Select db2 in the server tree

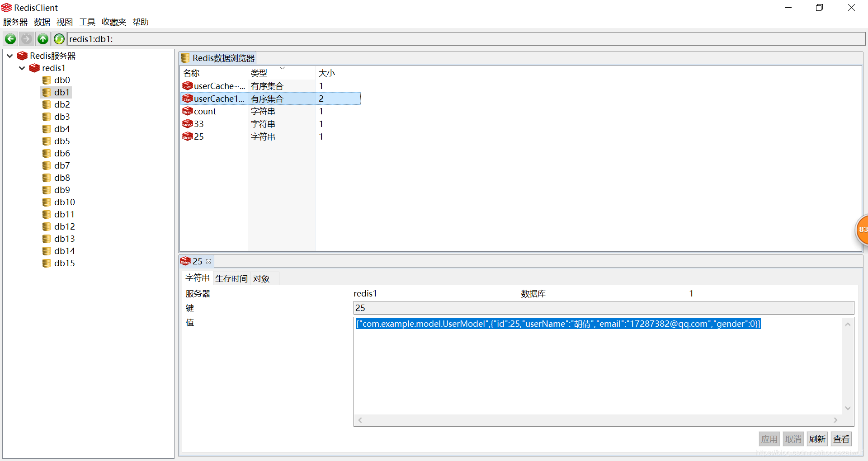[x=62, y=104]
